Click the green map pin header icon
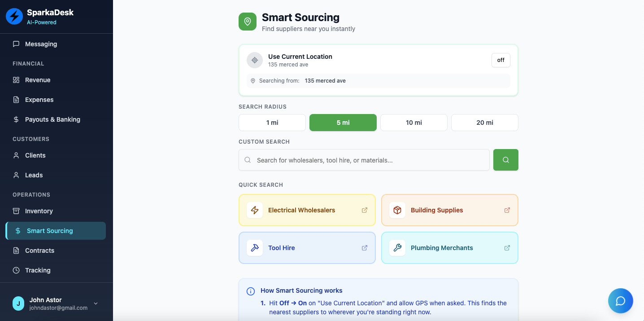The height and width of the screenshot is (321, 644). (248, 22)
